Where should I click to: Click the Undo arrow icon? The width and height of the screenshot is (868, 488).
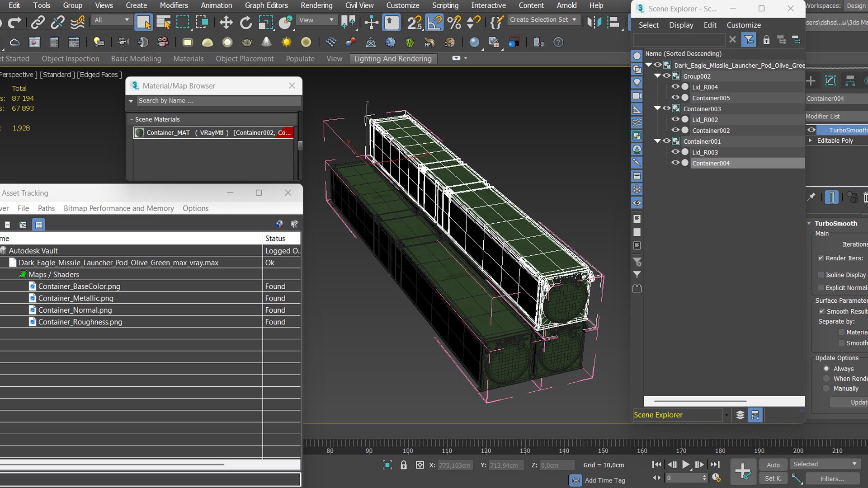(x=1, y=22)
